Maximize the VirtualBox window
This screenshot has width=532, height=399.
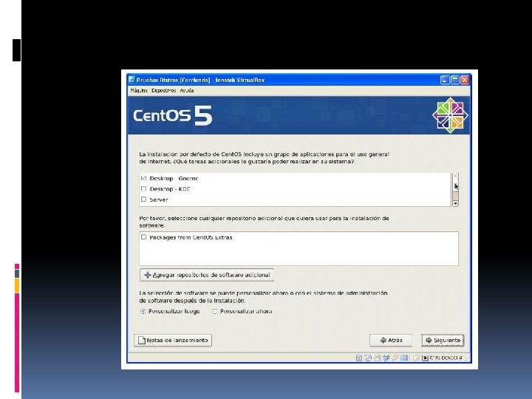[x=455, y=80]
